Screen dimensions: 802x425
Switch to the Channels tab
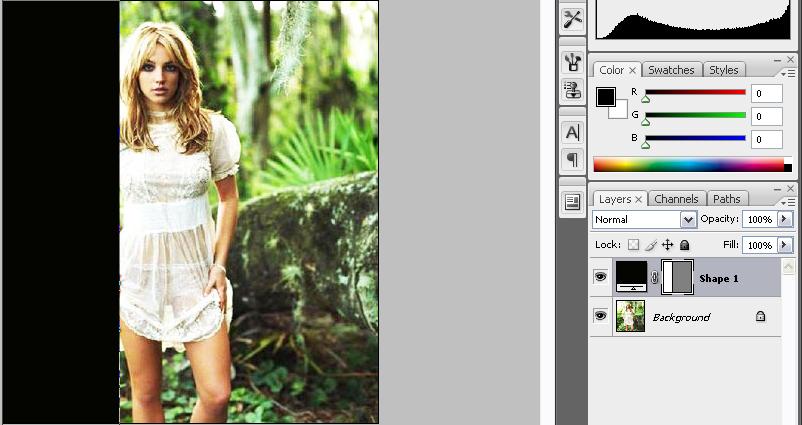tap(676, 199)
